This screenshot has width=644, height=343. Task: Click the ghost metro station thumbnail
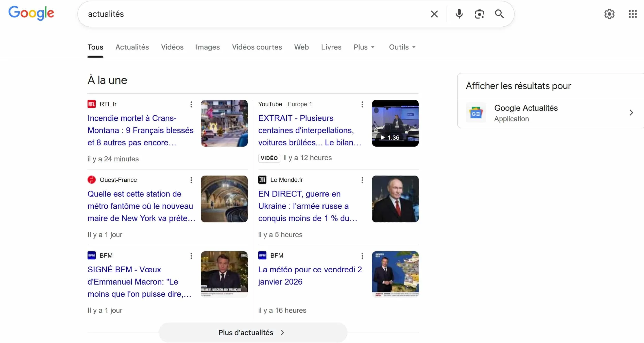tap(224, 199)
